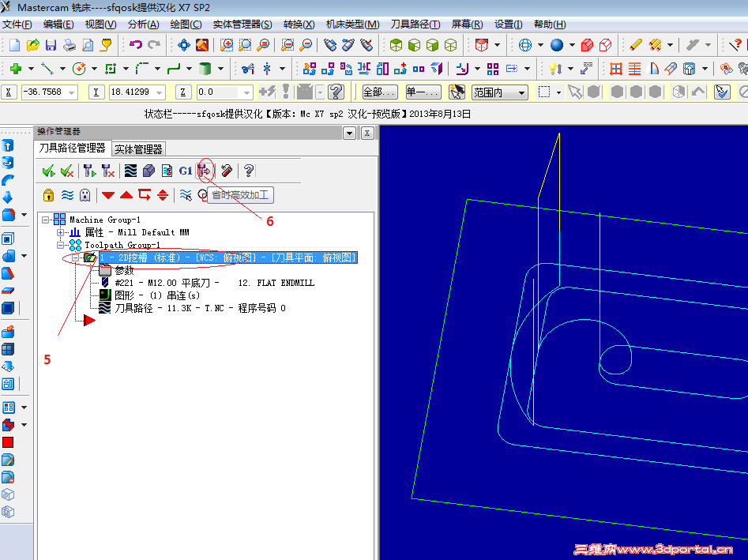Expand the Machine Group-1 tree node
Image resolution: width=748 pixels, height=560 pixels.
(46, 220)
